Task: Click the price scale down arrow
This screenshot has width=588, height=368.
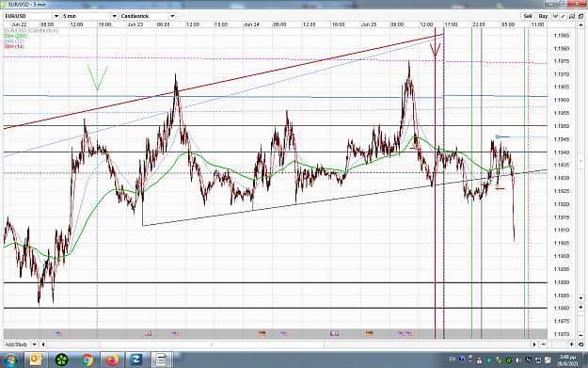Action: (580, 298)
